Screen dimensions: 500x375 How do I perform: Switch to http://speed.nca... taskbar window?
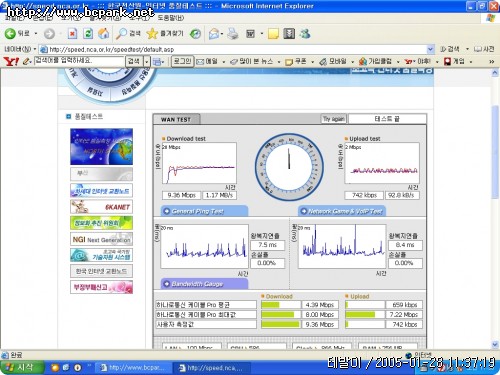212,368
